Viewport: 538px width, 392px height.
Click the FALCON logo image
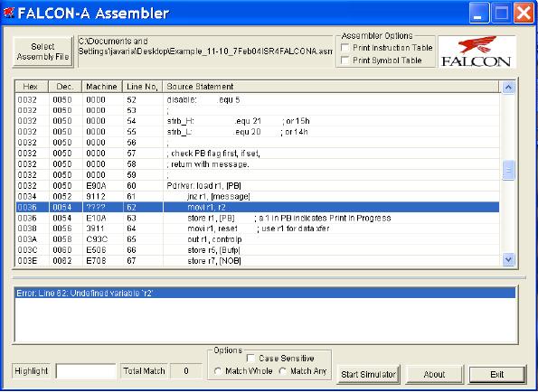coord(477,51)
